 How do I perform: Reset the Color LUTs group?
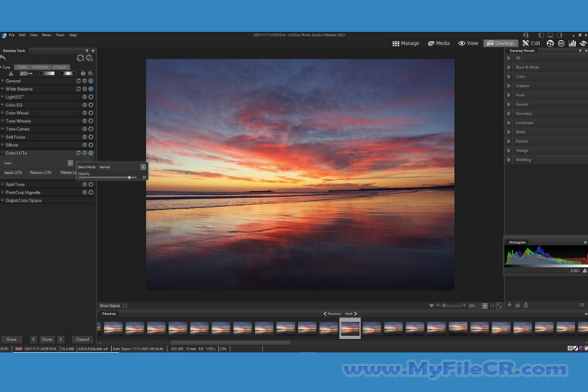point(78,153)
